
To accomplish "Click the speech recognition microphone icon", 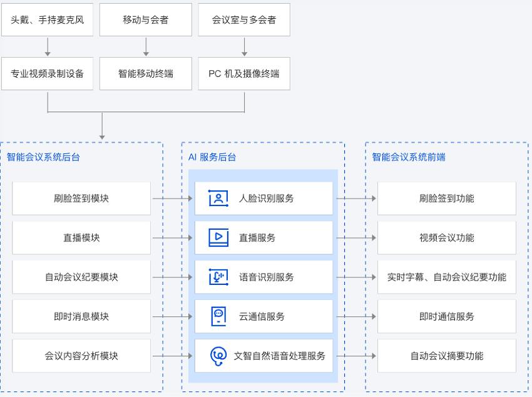I will pyautogui.click(x=218, y=277).
